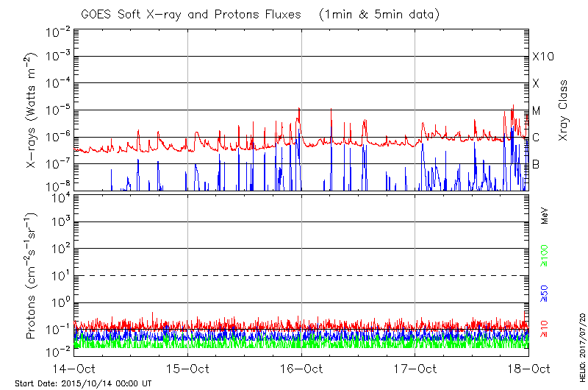Click the green ≥100 MeV legend label
588x390 pixels.
pyautogui.click(x=545, y=256)
